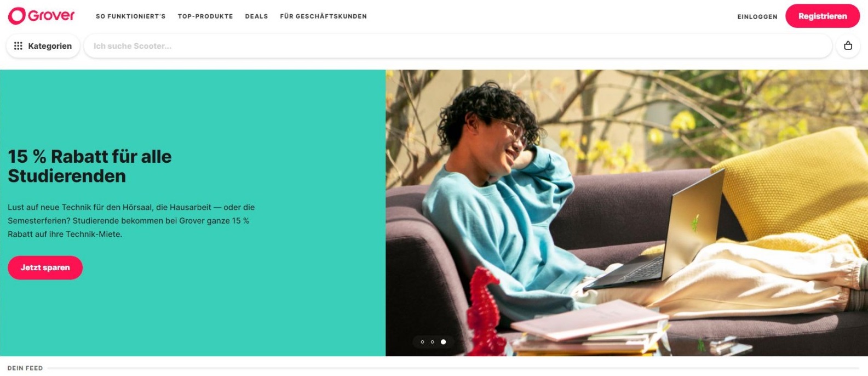The width and height of the screenshot is (868, 376).
Task: Click the nine-dot grid icon beside Kategorien
Action: click(x=18, y=46)
